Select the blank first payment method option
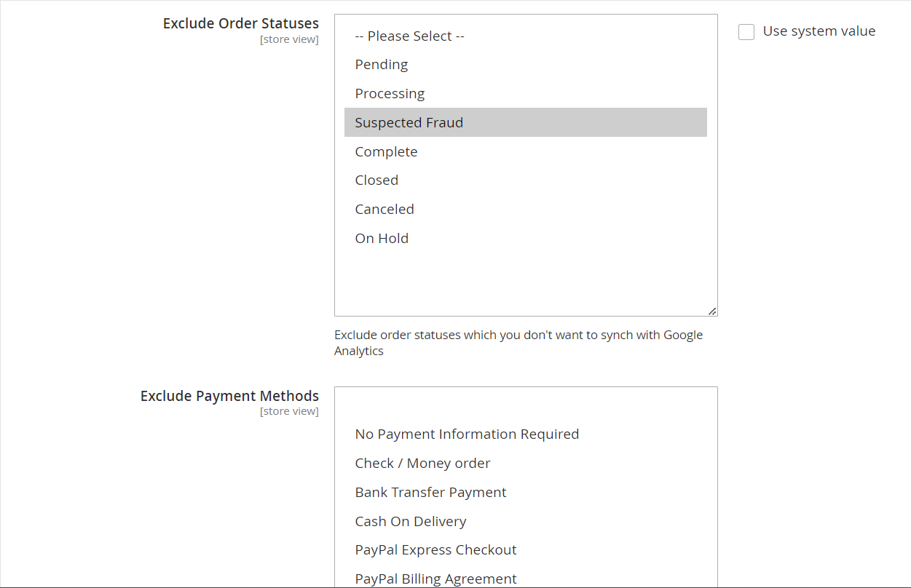This screenshot has height=588, width=911. coord(524,406)
